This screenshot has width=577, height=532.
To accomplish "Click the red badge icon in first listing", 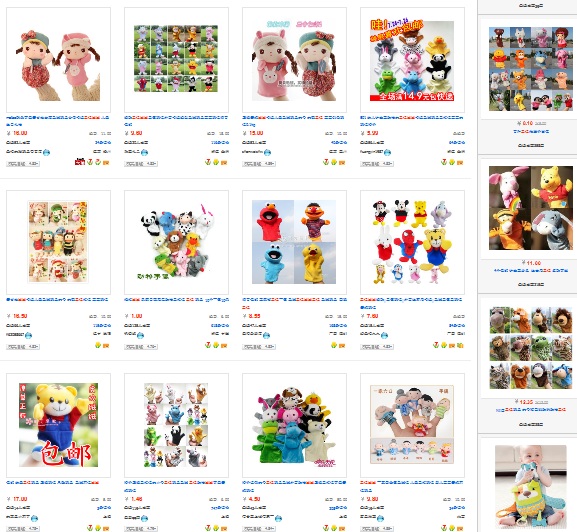I will pos(80,162).
